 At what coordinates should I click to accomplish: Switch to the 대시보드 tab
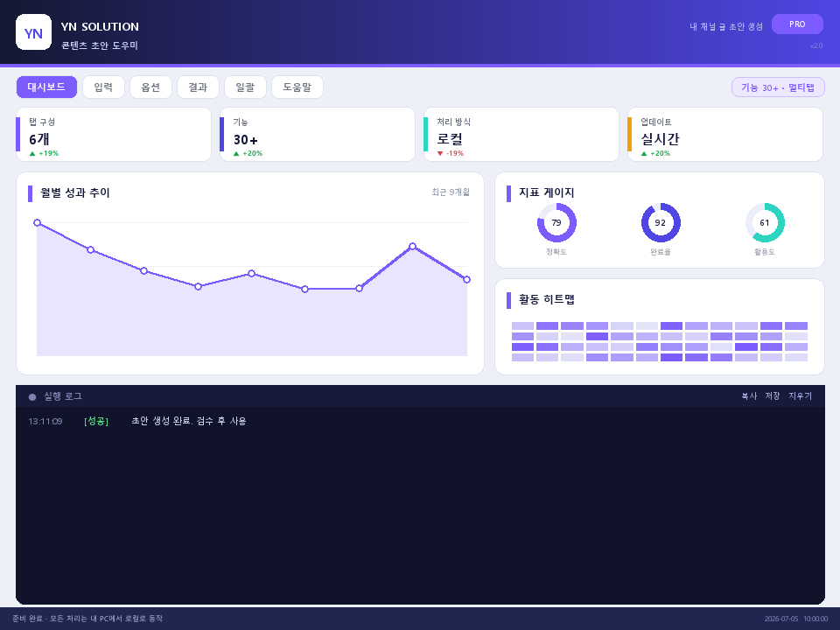[x=46, y=87]
